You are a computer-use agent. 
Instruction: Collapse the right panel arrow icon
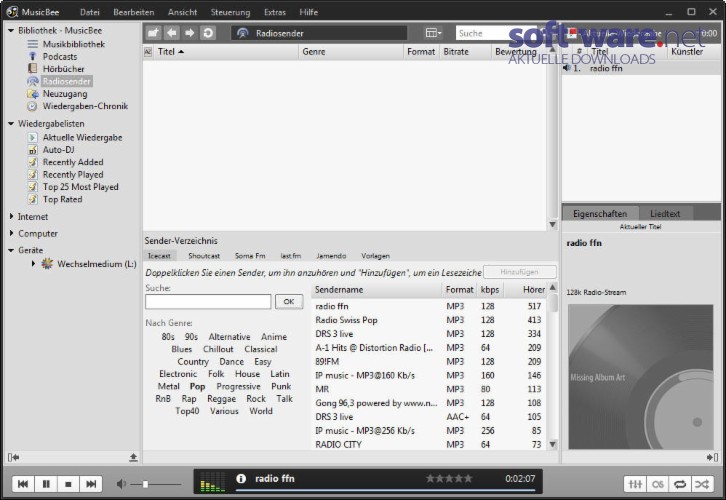pos(713,457)
